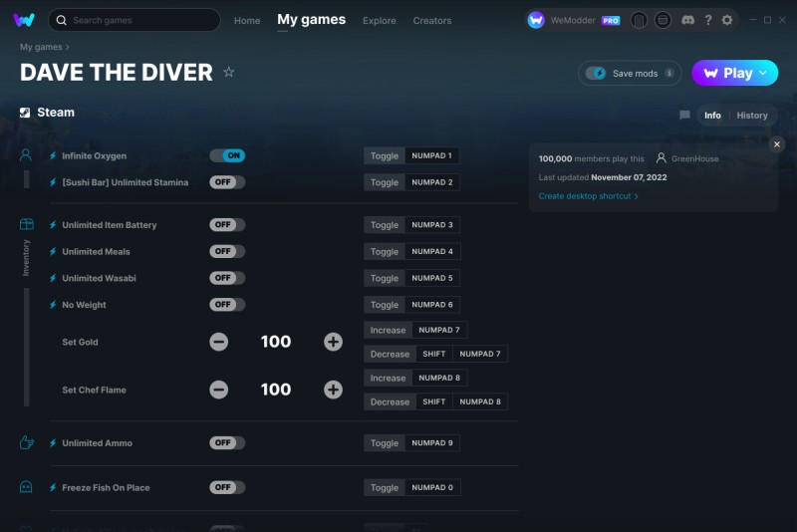Decrease Set Chef Flame with minus button
The image size is (797, 532).
tap(219, 390)
